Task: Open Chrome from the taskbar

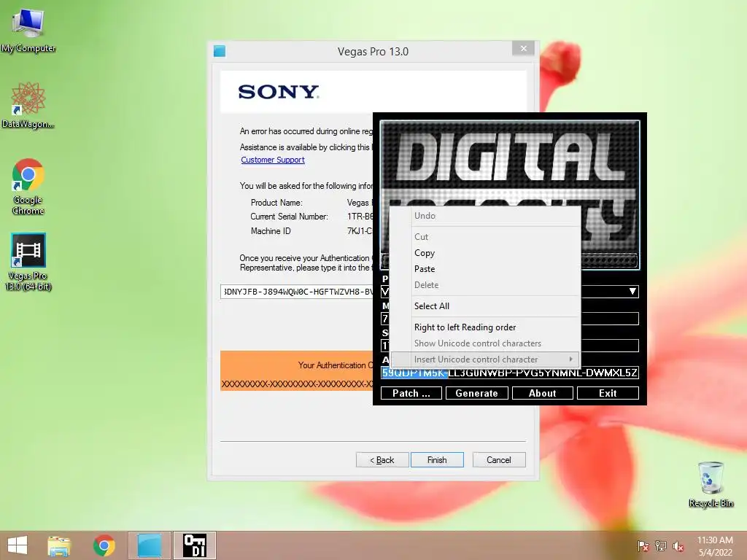Action: tap(104, 545)
